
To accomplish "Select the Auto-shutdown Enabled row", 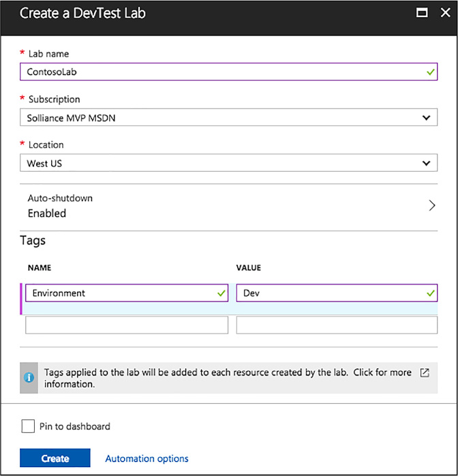I will [229, 206].
